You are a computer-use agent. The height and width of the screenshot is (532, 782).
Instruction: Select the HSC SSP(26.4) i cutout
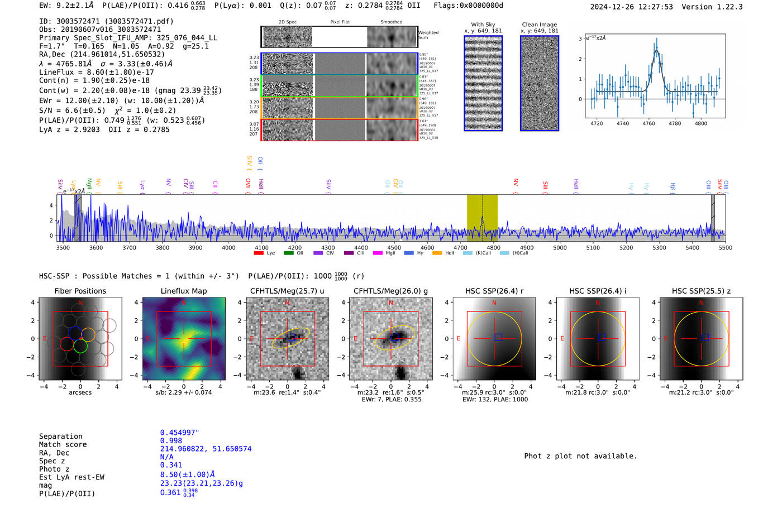[598, 338]
